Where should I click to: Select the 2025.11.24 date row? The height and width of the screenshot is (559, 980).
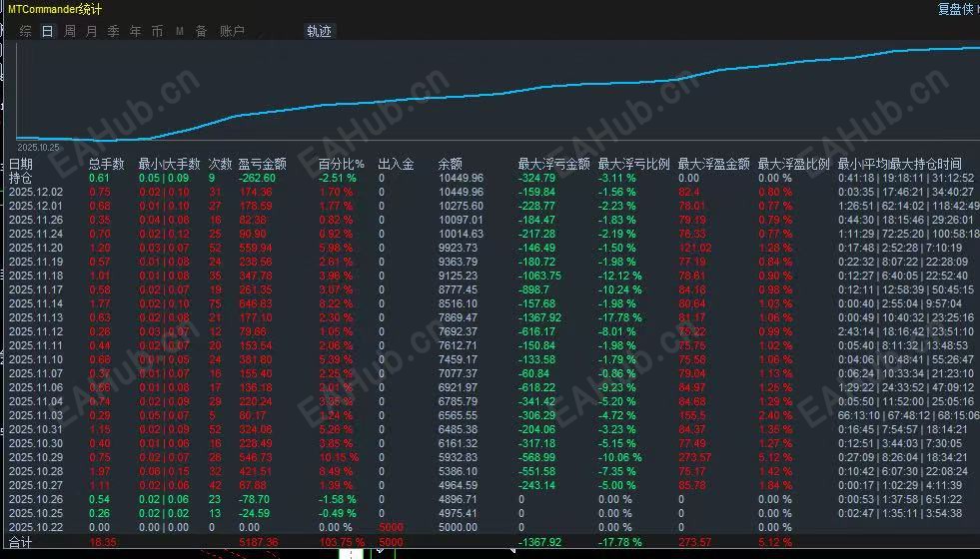[490, 234]
